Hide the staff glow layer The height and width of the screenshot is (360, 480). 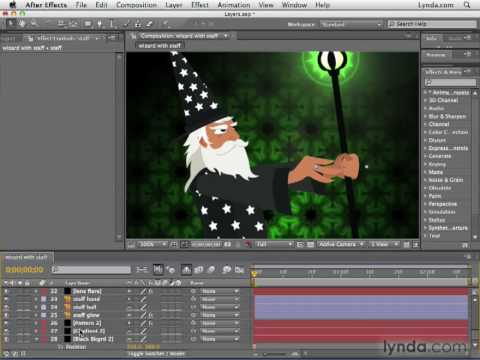click(6, 315)
